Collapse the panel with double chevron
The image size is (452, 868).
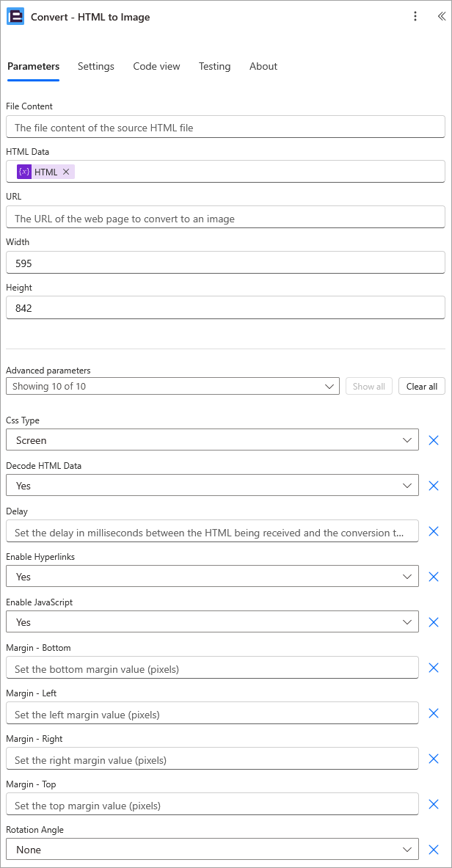pos(442,17)
